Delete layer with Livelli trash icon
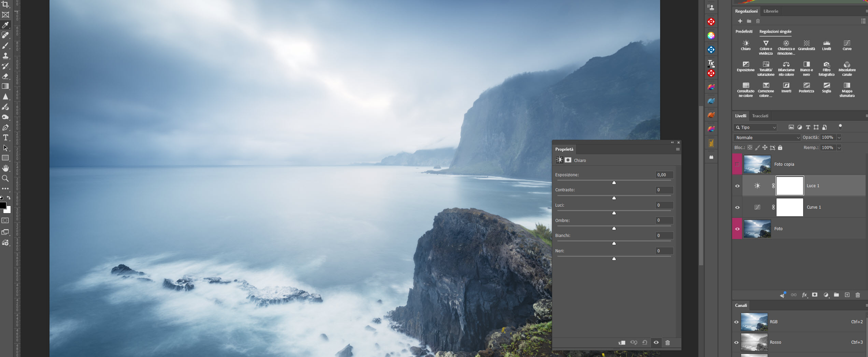Viewport: 868px width, 357px height. click(x=858, y=295)
